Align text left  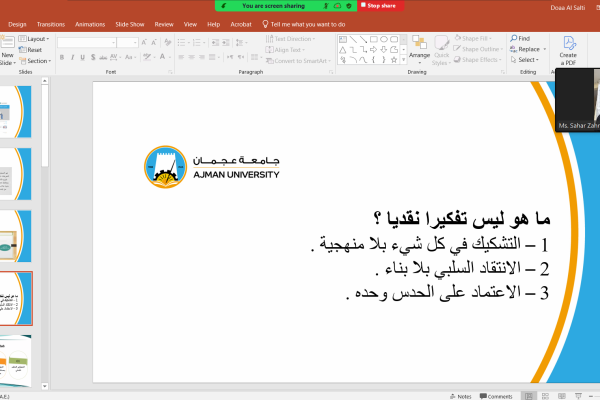tap(181, 57)
